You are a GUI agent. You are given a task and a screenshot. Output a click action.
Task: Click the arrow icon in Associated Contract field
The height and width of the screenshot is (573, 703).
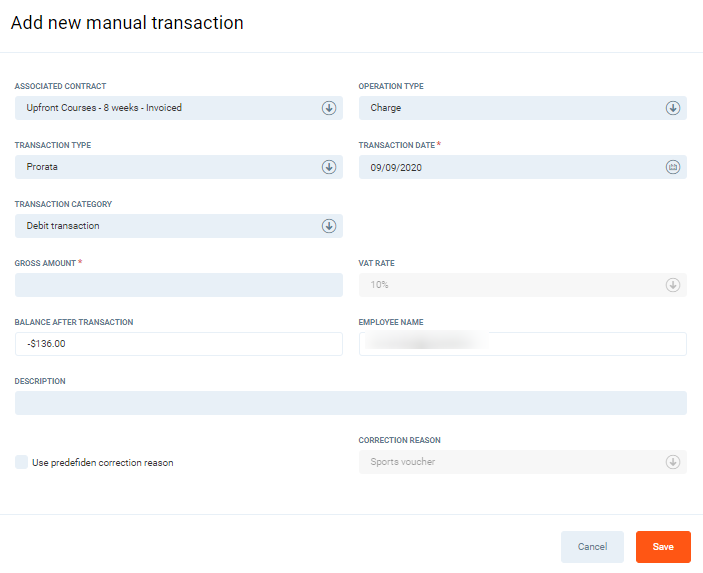328,108
